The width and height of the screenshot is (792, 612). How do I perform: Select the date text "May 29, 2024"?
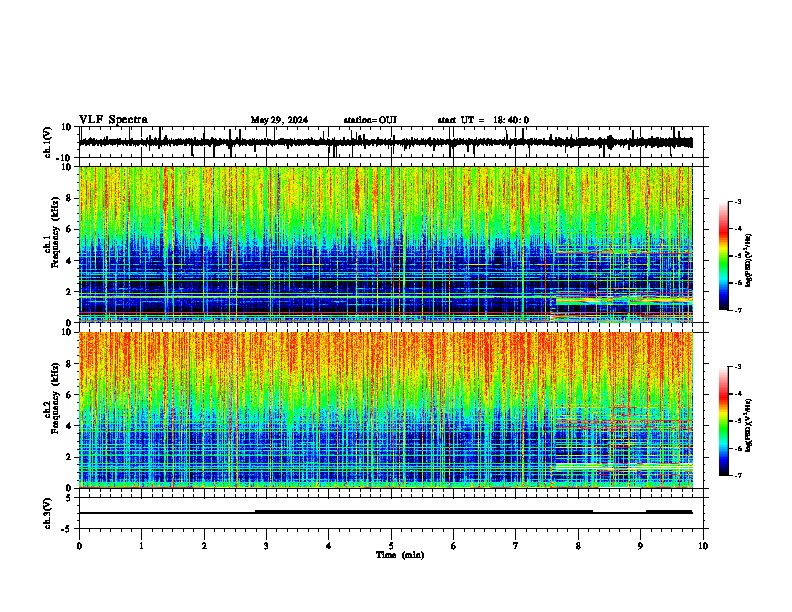(x=279, y=120)
